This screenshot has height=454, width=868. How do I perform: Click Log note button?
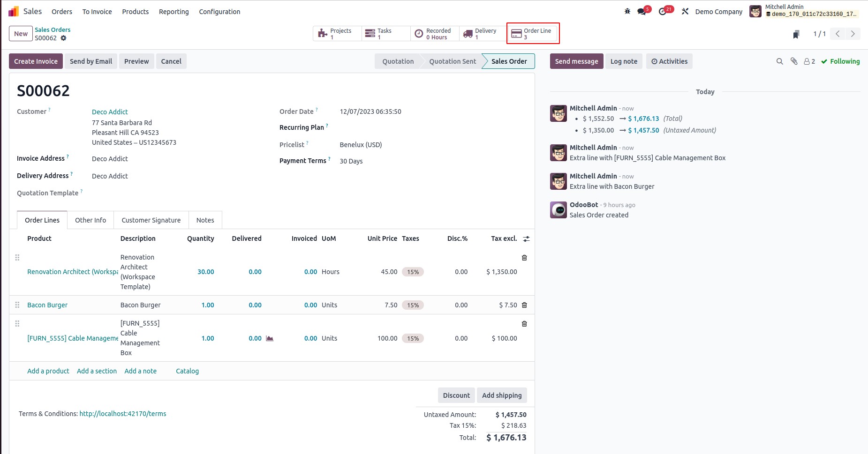[624, 61]
